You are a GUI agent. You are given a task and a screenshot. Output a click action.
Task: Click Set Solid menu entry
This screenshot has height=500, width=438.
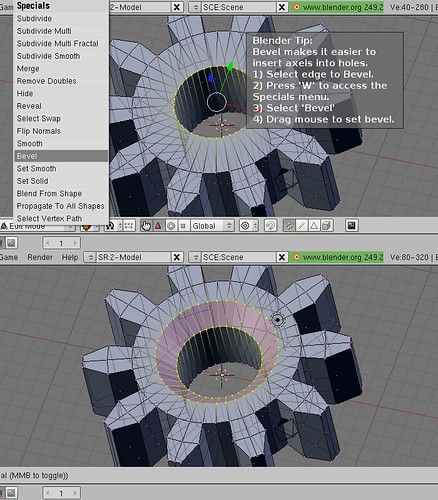click(x=61, y=181)
